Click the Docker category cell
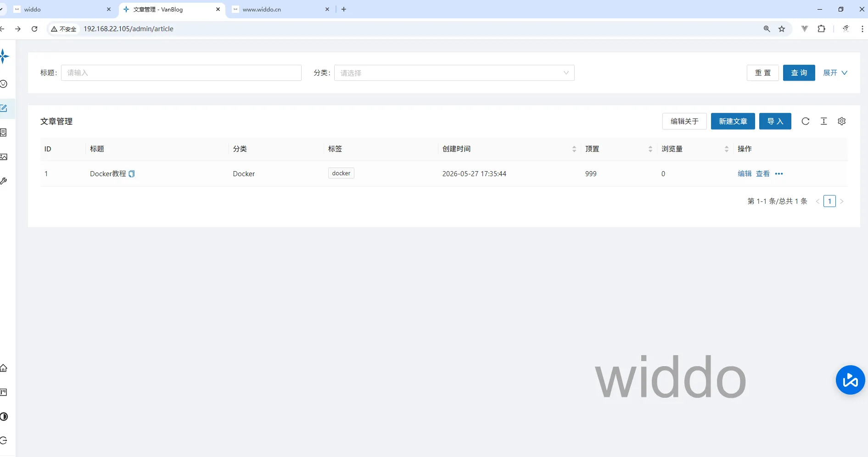The image size is (868, 457). pyautogui.click(x=244, y=174)
